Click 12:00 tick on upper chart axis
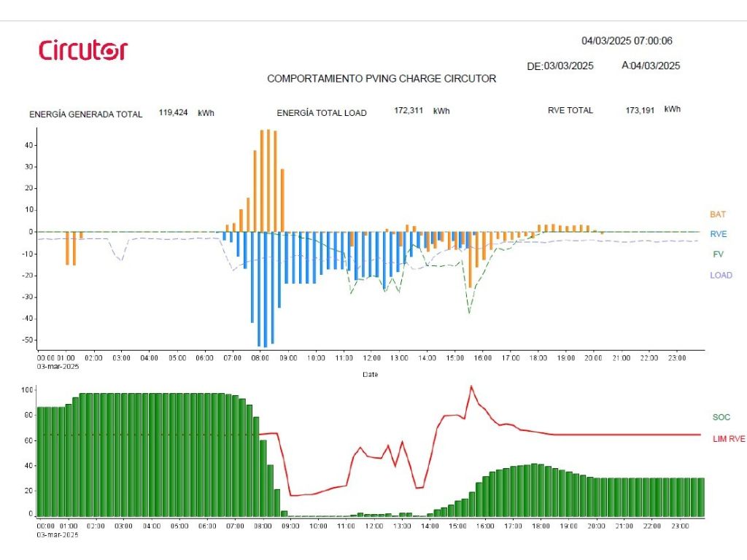The image size is (747, 560). point(372,358)
